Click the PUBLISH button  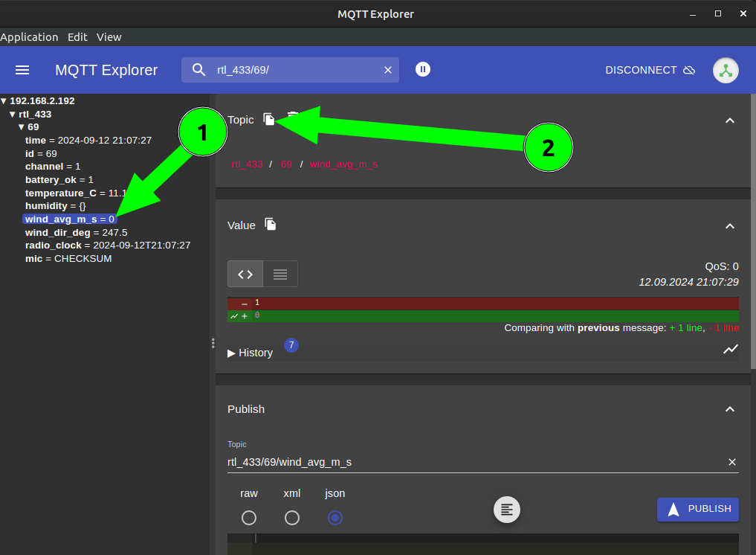point(697,509)
